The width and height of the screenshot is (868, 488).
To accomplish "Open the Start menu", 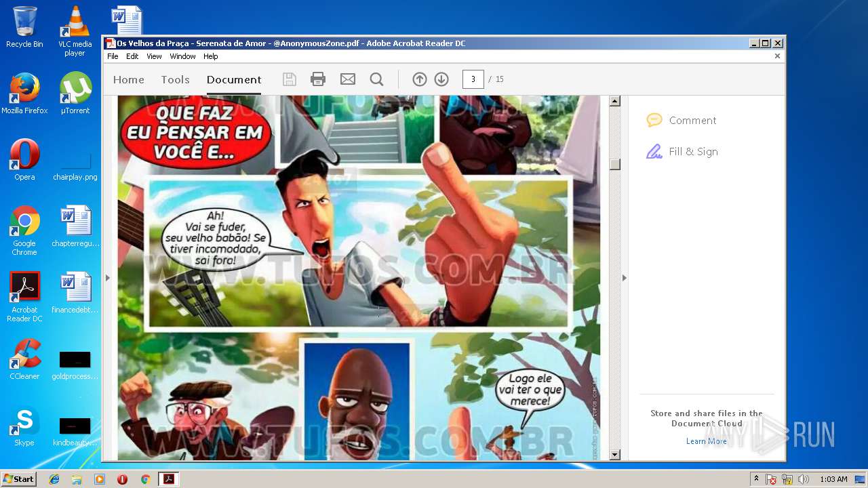I will [x=19, y=479].
